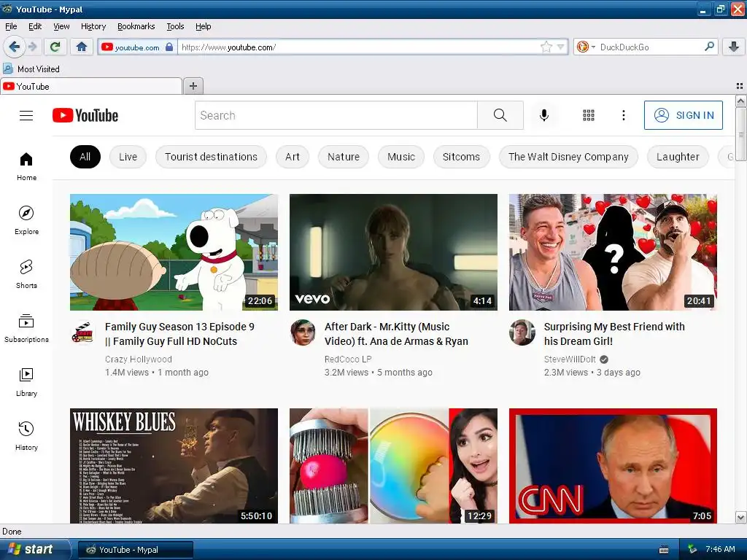The height and width of the screenshot is (560, 747).
Task: Click YouTube - Mypal taskbar button
Action: [x=135, y=550]
